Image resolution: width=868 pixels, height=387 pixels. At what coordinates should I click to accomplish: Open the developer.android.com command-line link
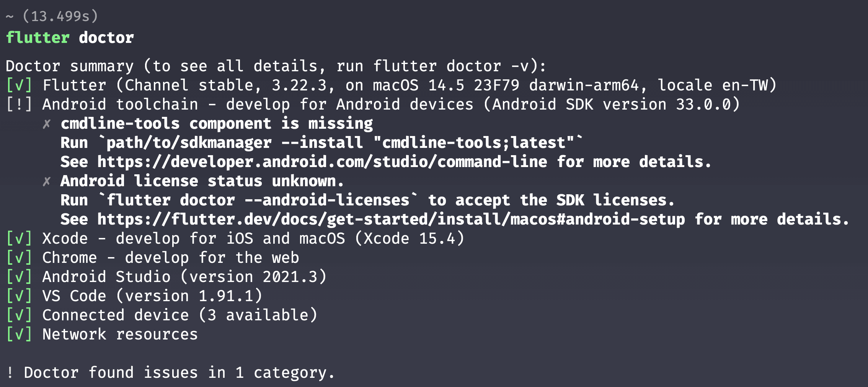tap(322, 162)
